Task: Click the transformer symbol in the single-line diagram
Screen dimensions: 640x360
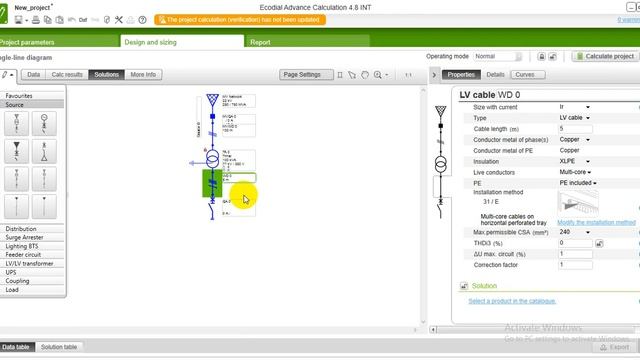Action: (x=212, y=159)
